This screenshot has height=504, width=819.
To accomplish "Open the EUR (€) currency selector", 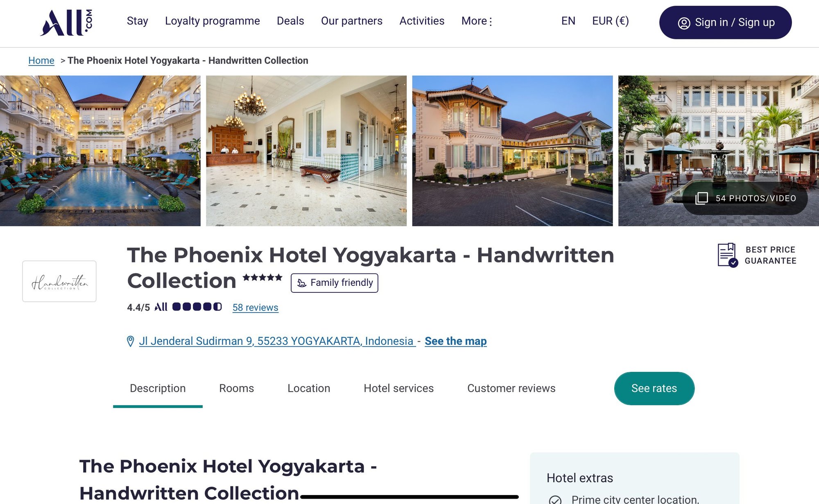I will click(x=610, y=21).
